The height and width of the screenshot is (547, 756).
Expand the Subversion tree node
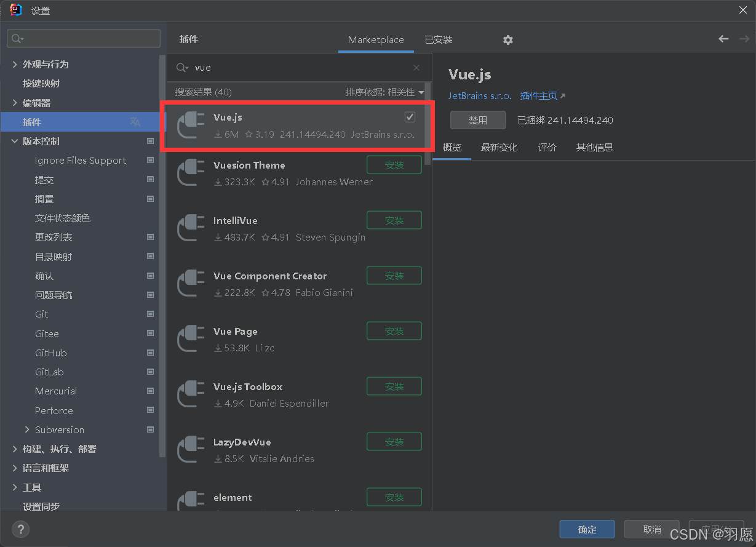point(27,429)
